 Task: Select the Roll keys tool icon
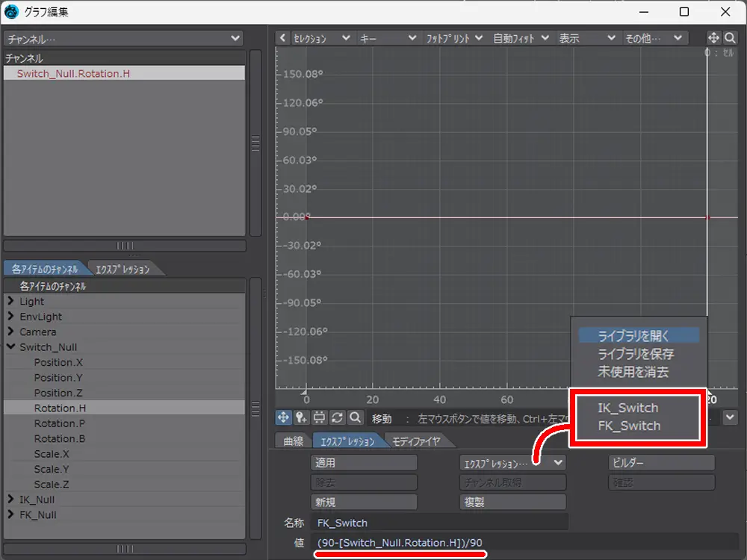(338, 418)
